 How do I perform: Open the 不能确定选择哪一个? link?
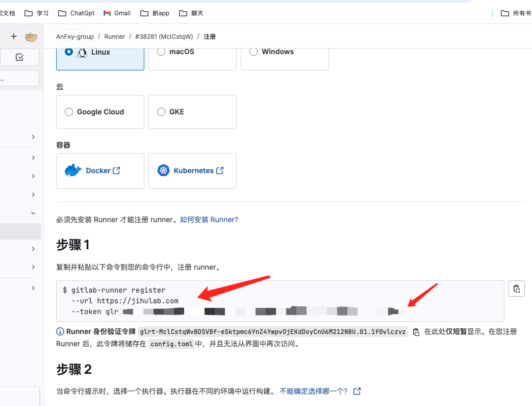(314, 391)
